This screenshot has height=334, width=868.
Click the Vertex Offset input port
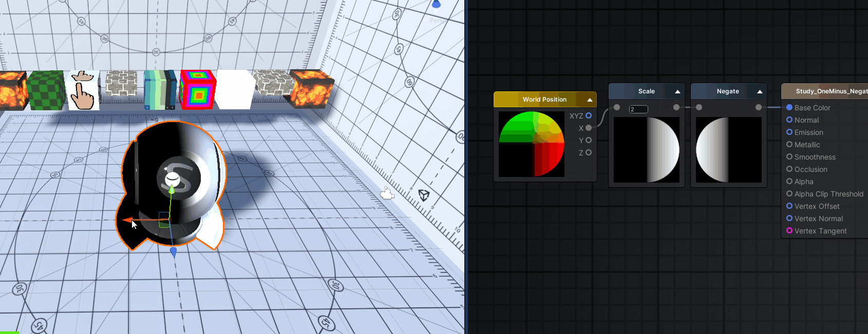(789, 206)
